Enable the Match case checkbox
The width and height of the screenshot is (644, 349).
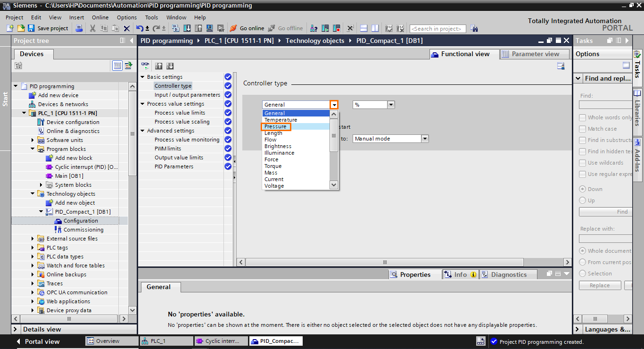(x=583, y=129)
